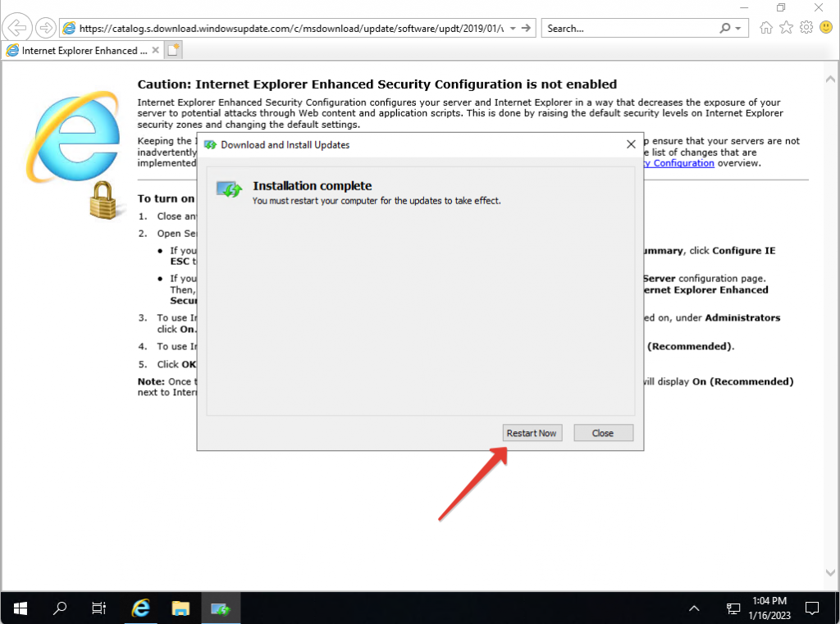Switch to the Internet Explorer Enhanced tab
Image resolution: width=840 pixels, height=624 pixels.
point(78,50)
